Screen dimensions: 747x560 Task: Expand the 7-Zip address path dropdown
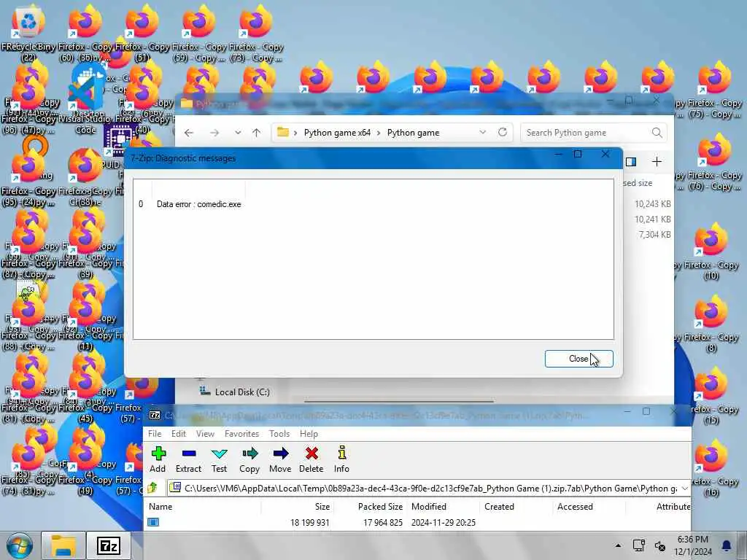pos(684,489)
